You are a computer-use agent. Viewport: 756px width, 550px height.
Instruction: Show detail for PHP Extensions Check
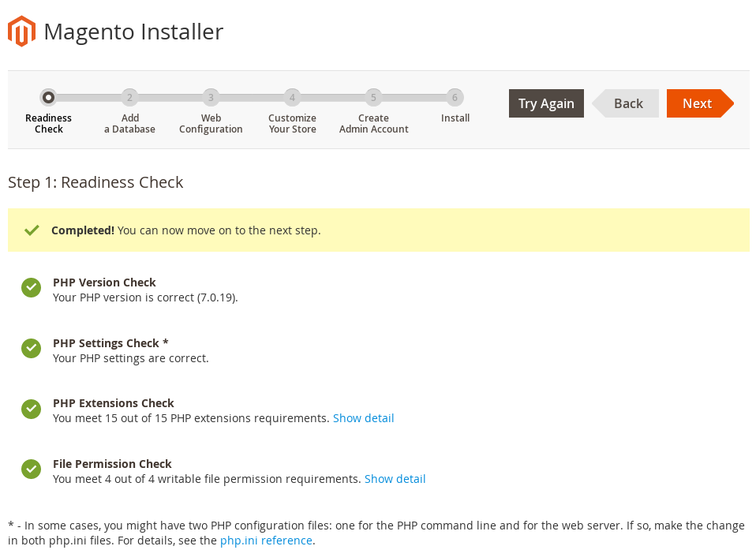point(364,418)
